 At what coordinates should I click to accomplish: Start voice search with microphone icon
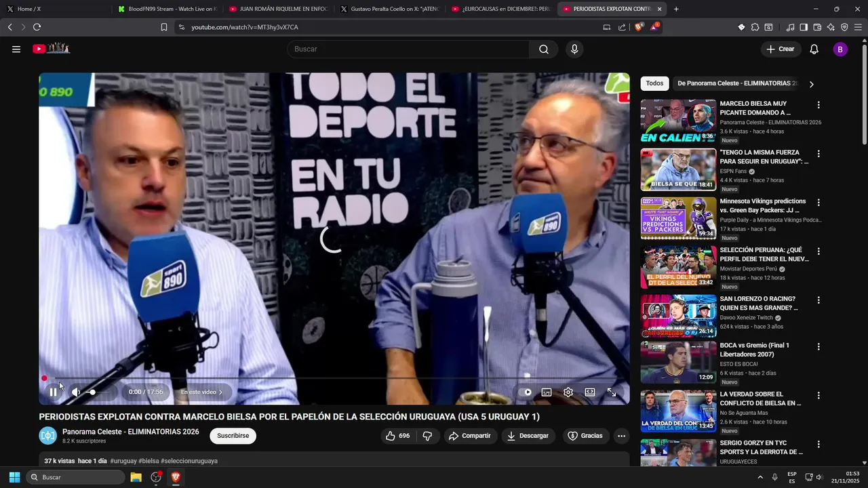pos(574,49)
